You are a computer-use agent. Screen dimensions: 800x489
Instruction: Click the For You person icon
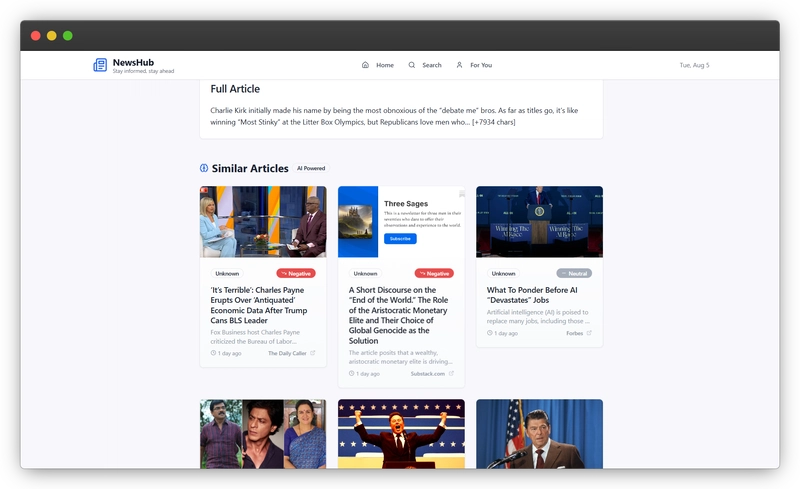[x=459, y=65]
